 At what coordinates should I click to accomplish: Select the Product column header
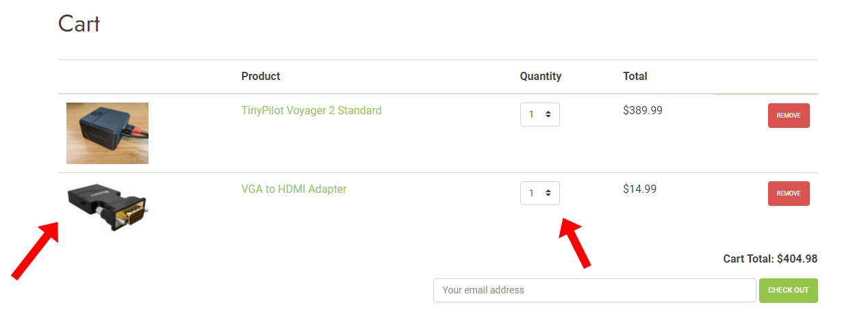pos(261,76)
